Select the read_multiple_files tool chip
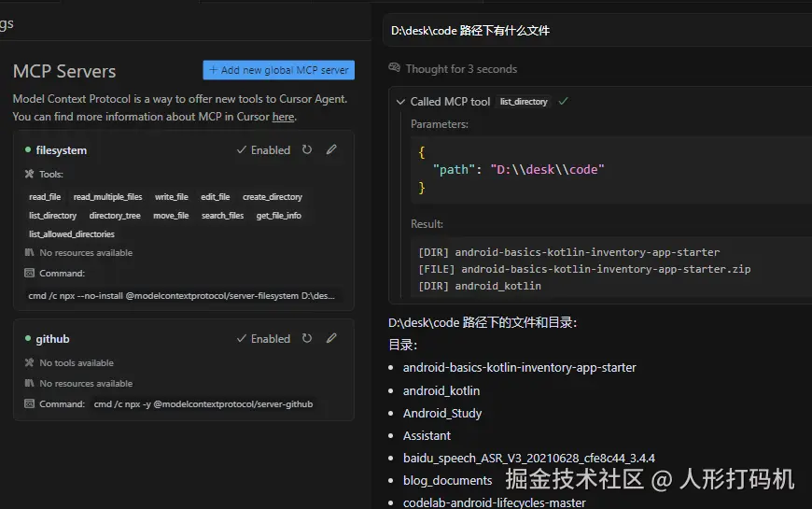 [x=107, y=197]
